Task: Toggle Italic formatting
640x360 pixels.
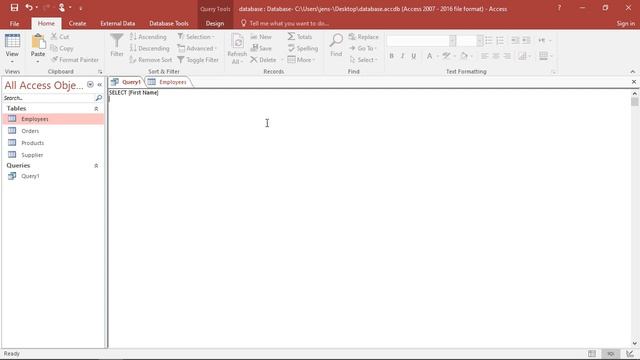Action: (402, 56)
